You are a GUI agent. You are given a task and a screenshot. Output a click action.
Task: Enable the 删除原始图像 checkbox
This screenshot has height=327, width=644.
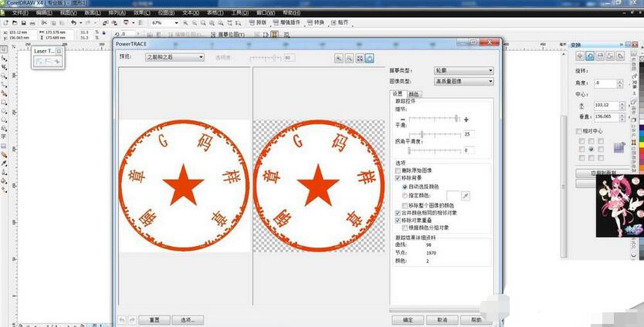pos(398,170)
